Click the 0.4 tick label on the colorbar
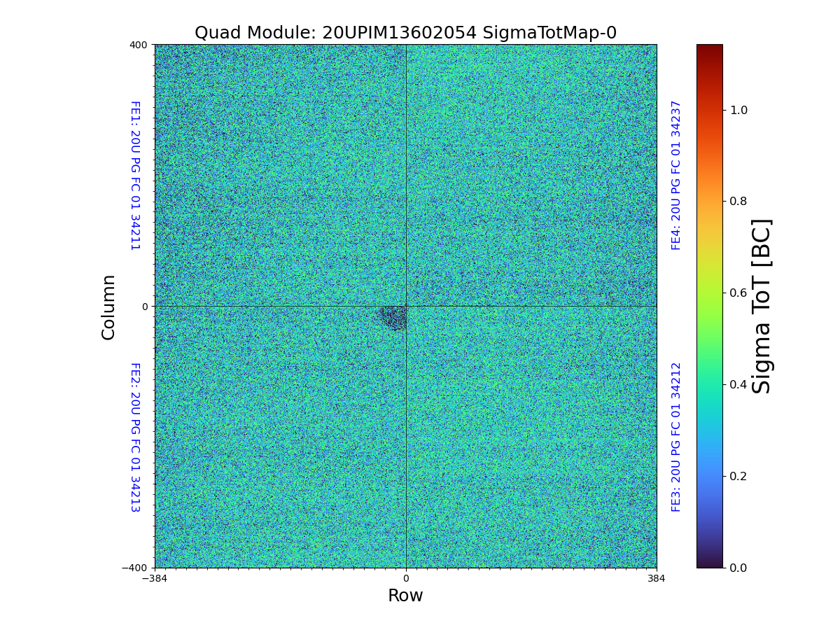Screen dimensions: 840x630 (738, 384)
